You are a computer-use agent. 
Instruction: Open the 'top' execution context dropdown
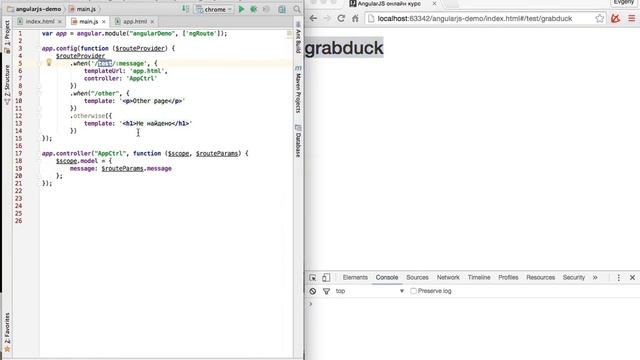[370, 291]
